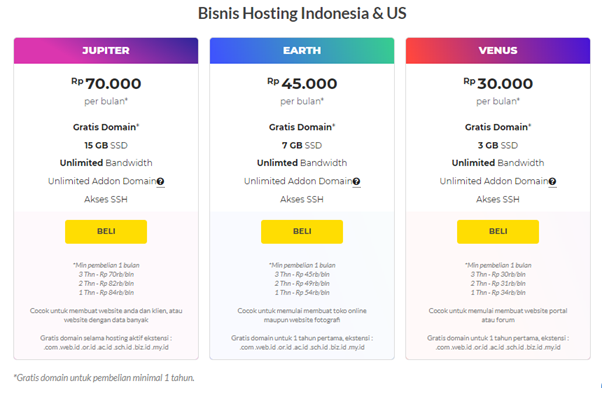Image resolution: width=606 pixels, height=401 pixels.
Task: Click Unlimited Addon Domain text in Venus
Action: click(494, 181)
